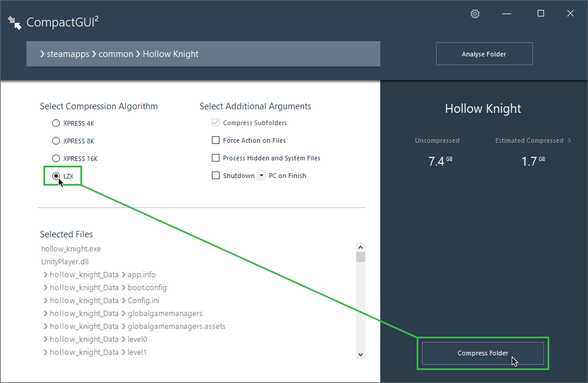Click the 1.7 GB estimated value
Image resolution: width=588 pixels, height=383 pixels.
click(x=533, y=161)
